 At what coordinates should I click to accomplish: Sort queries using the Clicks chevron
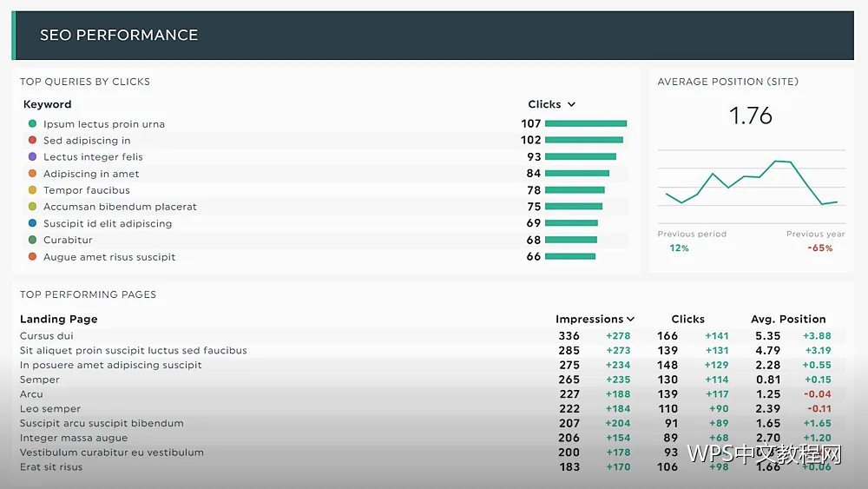point(571,104)
